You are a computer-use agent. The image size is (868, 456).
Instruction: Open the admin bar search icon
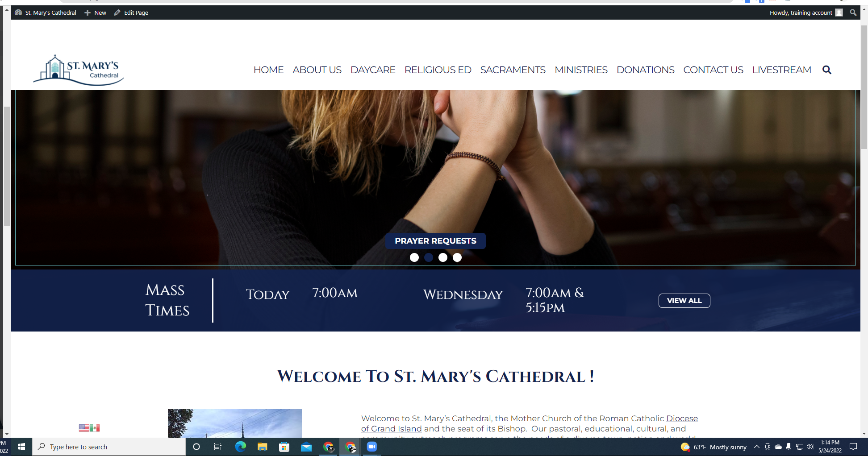click(853, 12)
